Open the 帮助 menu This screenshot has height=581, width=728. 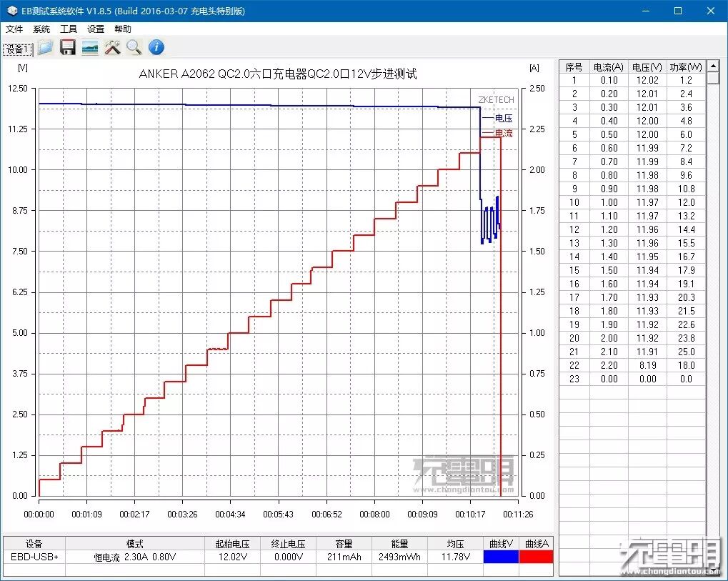(123, 29)
